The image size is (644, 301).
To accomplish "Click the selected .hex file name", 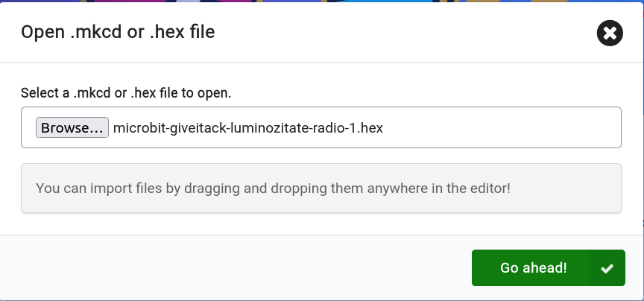I will 247,127.
